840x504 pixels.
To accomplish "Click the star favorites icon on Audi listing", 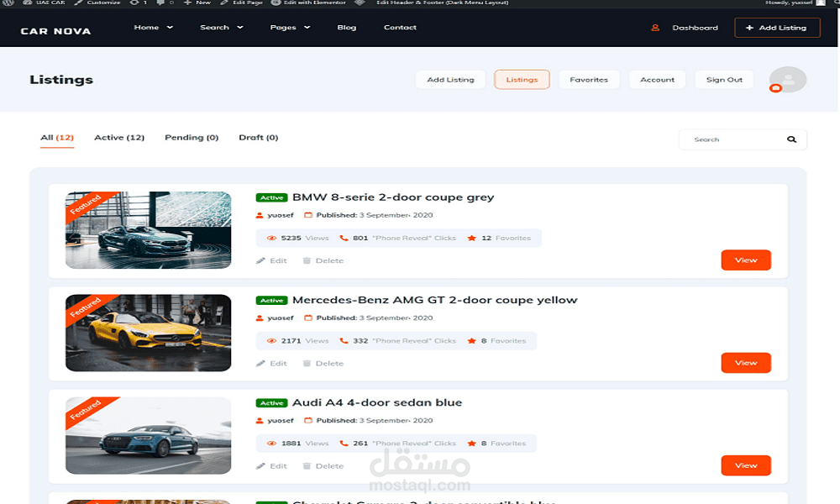I will pos(471,444).
